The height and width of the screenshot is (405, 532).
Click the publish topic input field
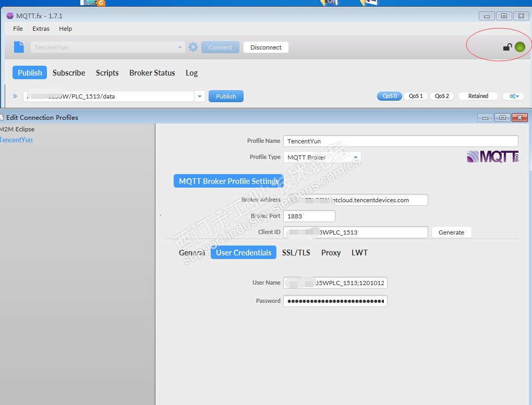point(109,96)
